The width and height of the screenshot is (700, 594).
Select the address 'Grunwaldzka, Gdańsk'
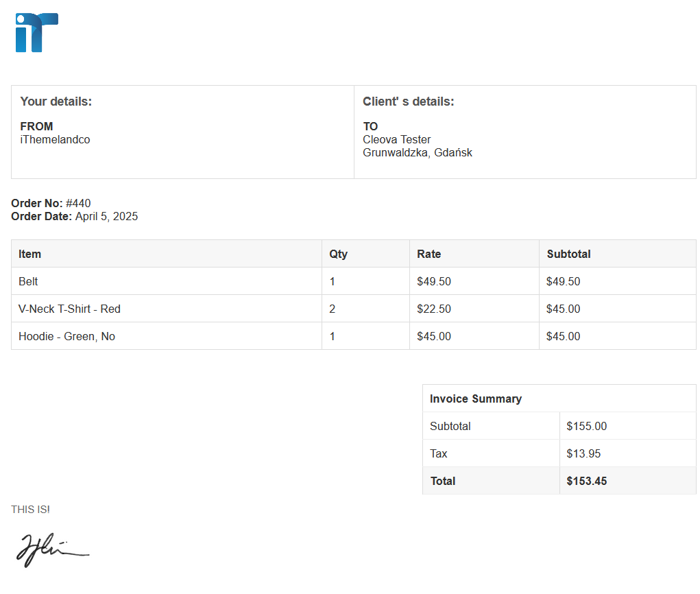[x=417, y=152]
